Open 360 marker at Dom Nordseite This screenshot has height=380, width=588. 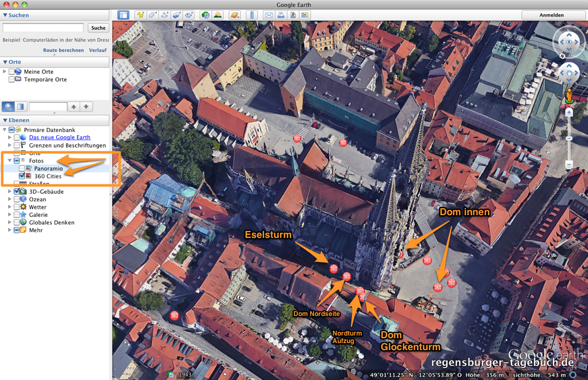coord(347,277)
